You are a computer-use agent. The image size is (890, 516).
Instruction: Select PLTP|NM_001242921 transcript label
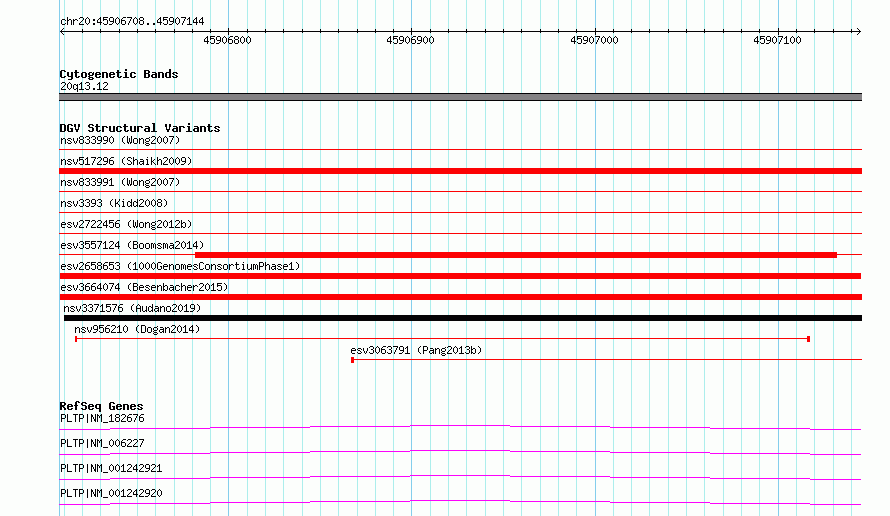point(111,468)
